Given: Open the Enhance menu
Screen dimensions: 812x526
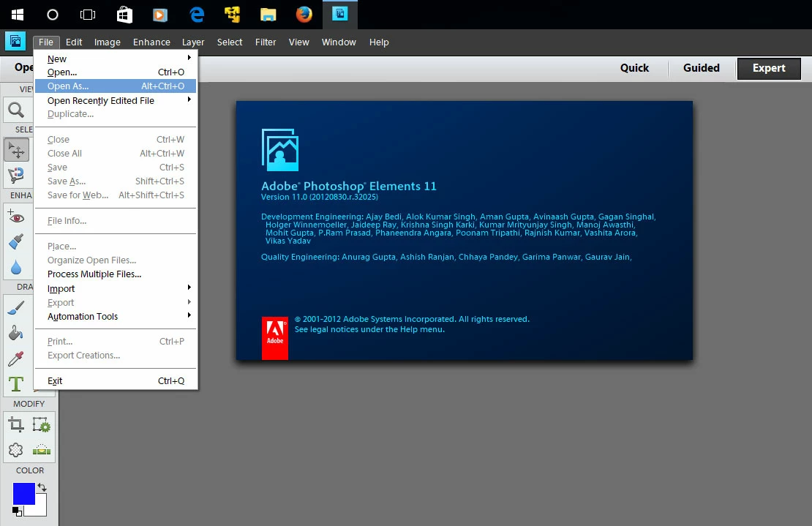Looking at the screenshot, I should coord(151,42).
